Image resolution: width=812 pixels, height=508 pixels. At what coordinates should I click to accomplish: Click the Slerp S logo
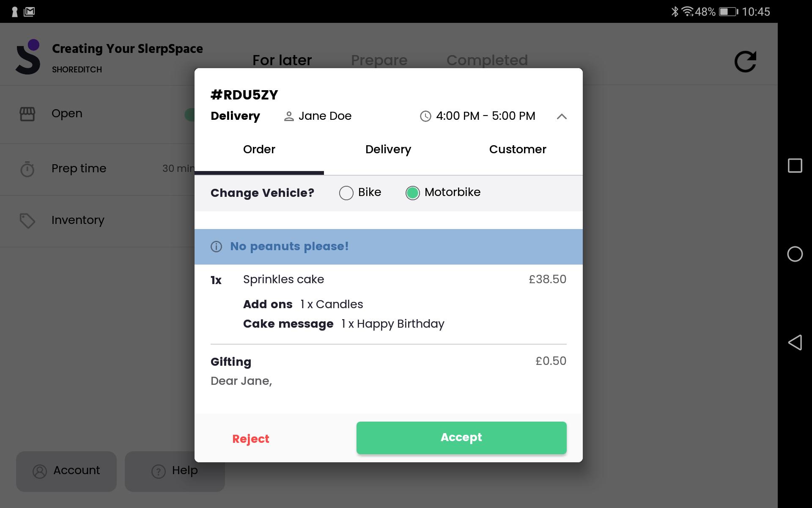28,57
